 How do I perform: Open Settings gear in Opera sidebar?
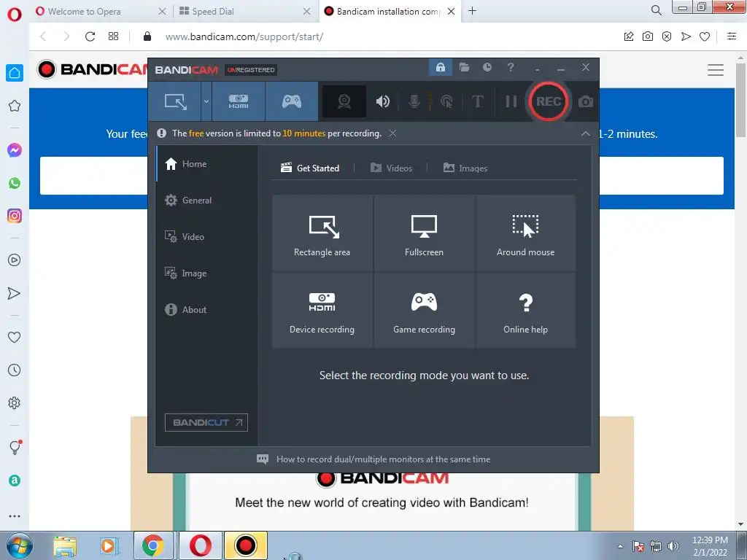click(15, 403)
